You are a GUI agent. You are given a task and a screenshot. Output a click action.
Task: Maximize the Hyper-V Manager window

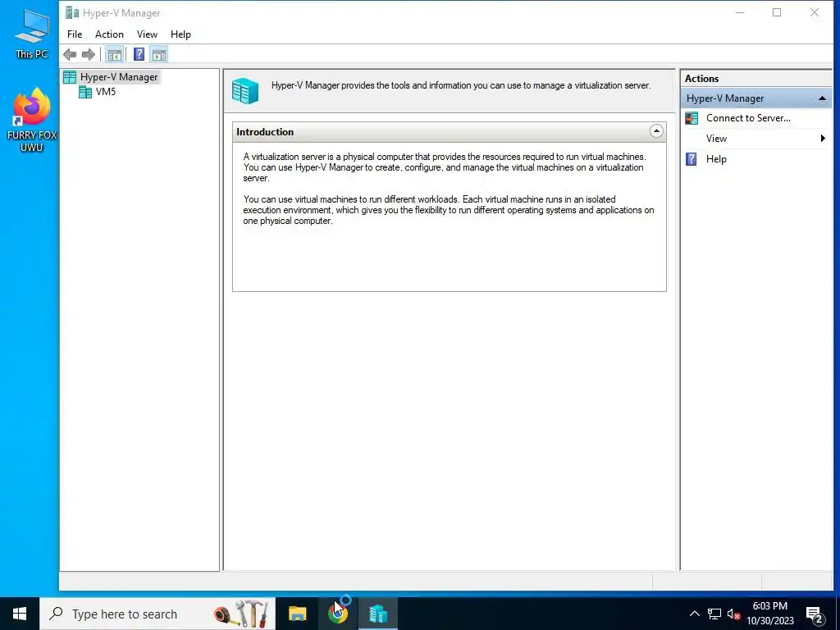777,12
